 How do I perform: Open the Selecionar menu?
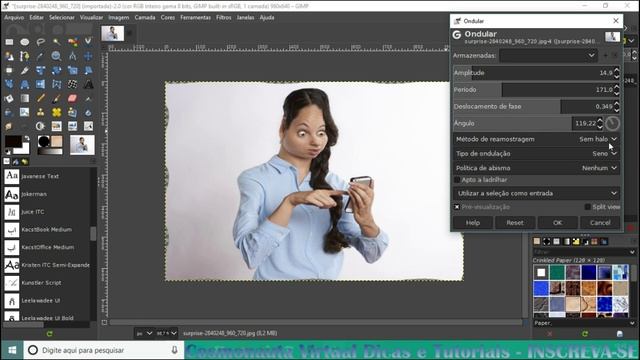click(x=62, y=18)
